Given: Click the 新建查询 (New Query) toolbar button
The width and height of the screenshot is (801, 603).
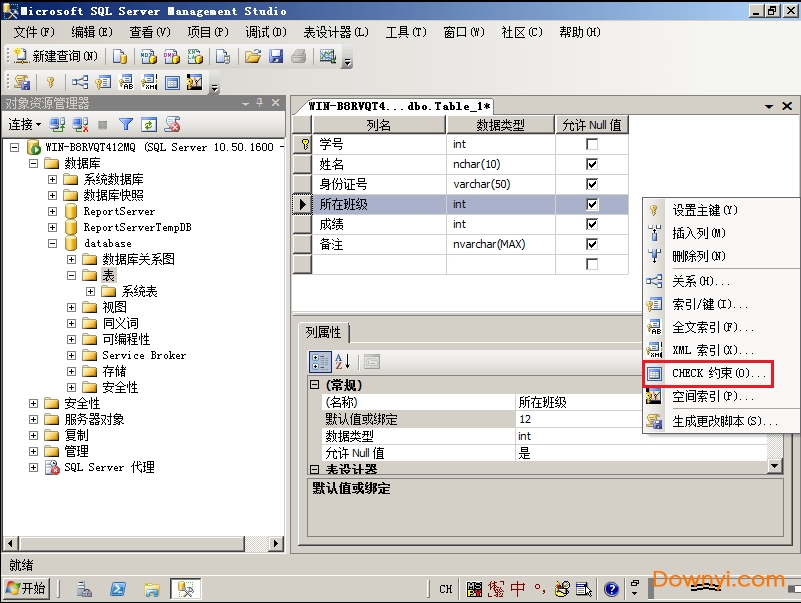Looking at the screenshot, I should click(x=56, y=57).
